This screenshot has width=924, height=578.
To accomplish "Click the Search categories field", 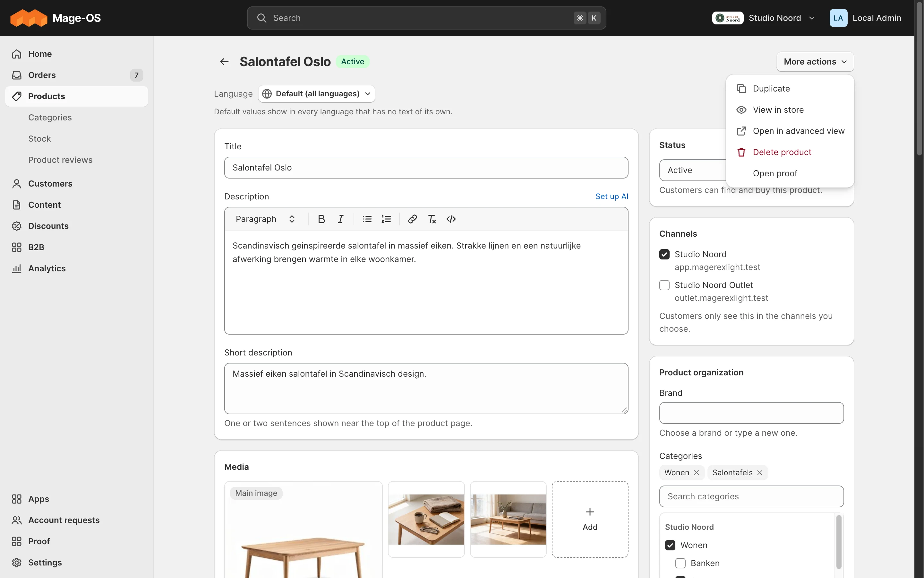I will pyautogui.click(x=751, y=496).
